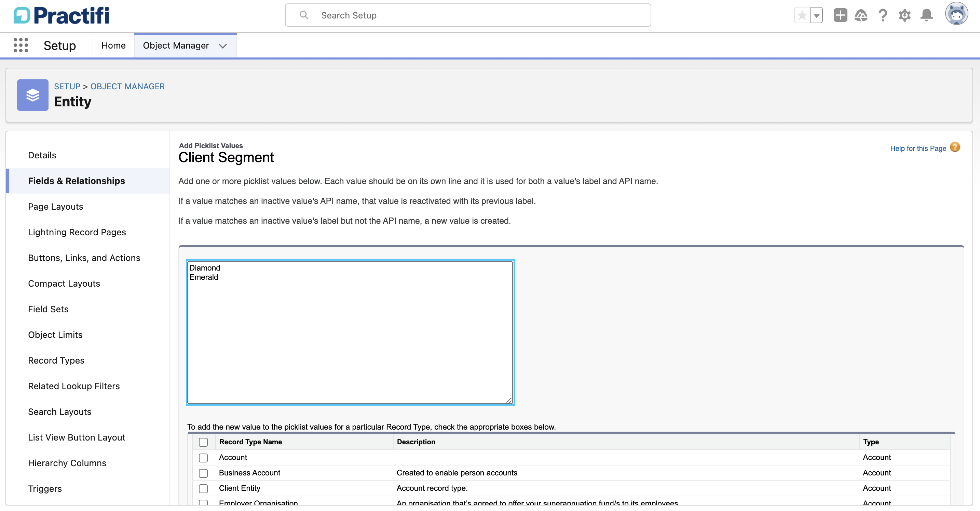Open Details in the sidebar

pos(42,155)
